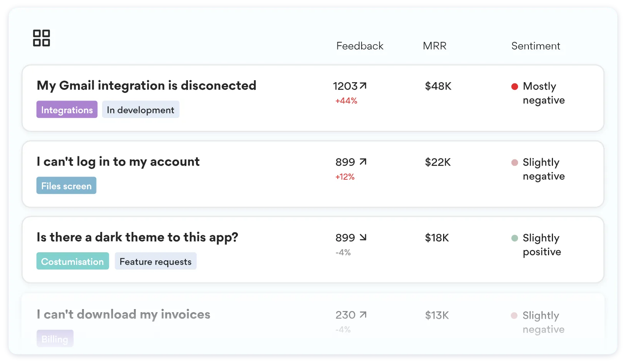
Task: Sort by the MRR column header
Action: 435,46
